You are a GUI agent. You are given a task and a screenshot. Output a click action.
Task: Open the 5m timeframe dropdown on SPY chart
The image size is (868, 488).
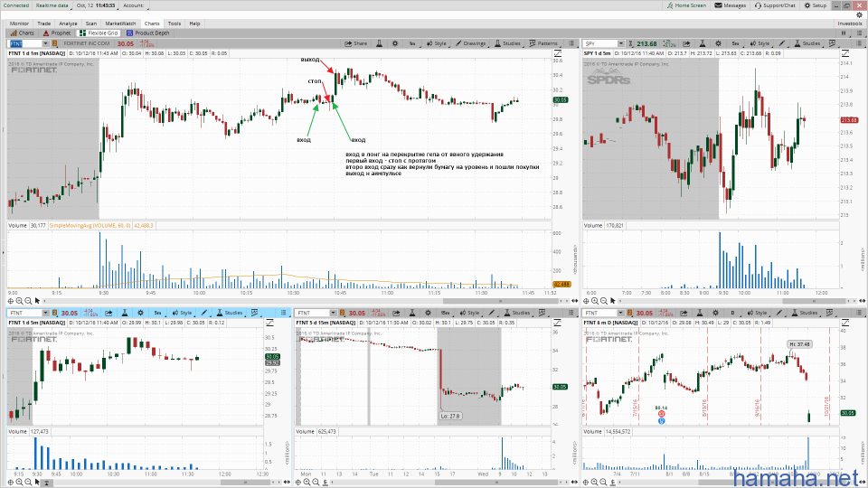tap(735, 43)
